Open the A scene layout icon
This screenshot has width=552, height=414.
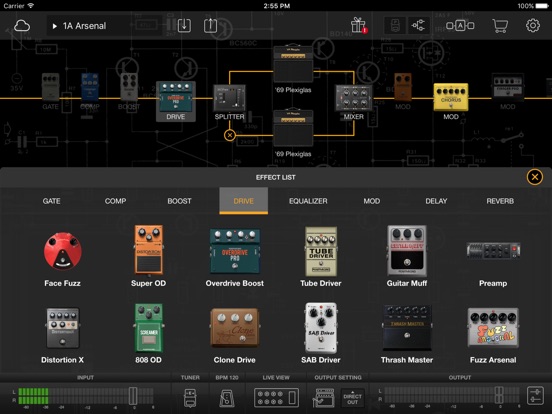[460, 26]
